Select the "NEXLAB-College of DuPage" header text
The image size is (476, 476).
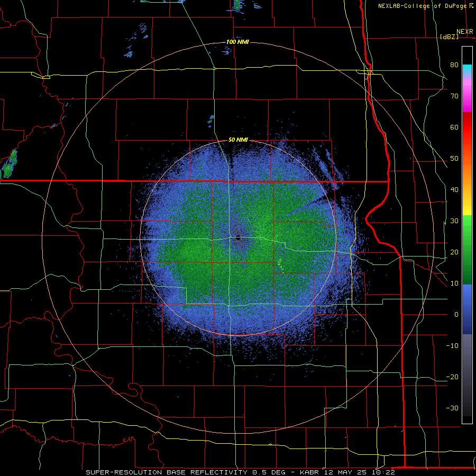(x=423, y=6)
